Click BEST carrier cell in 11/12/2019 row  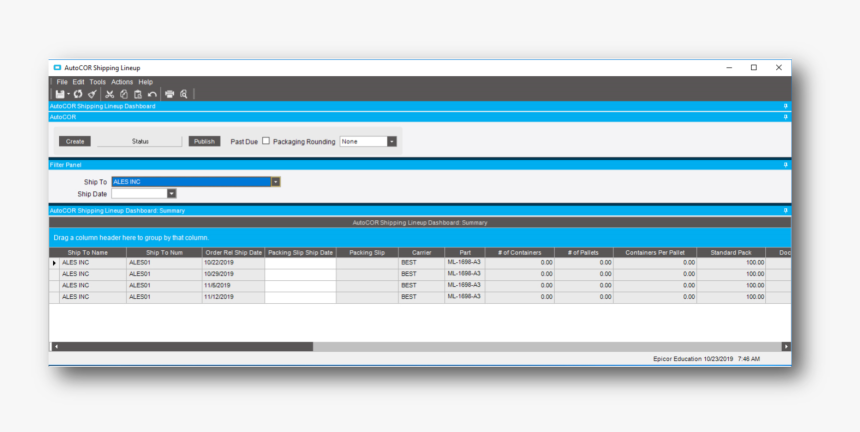(x=421, y=297)
